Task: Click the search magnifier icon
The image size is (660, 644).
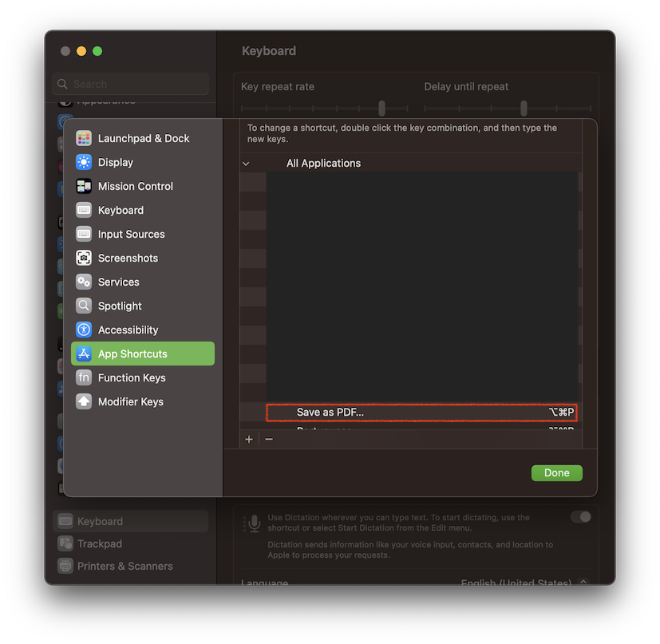Action: tap(63, 84)
